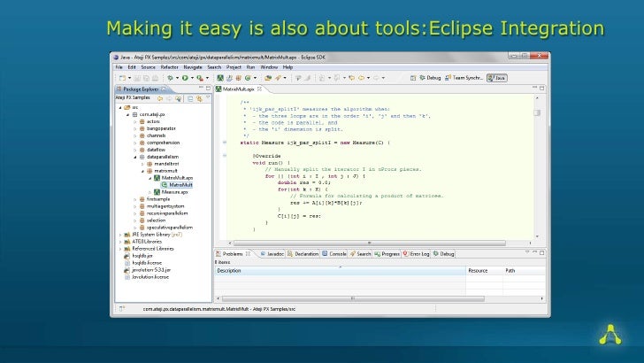
Task: Click the yellow Back navigation arrow in toolbar
Action: click(361, 78)
